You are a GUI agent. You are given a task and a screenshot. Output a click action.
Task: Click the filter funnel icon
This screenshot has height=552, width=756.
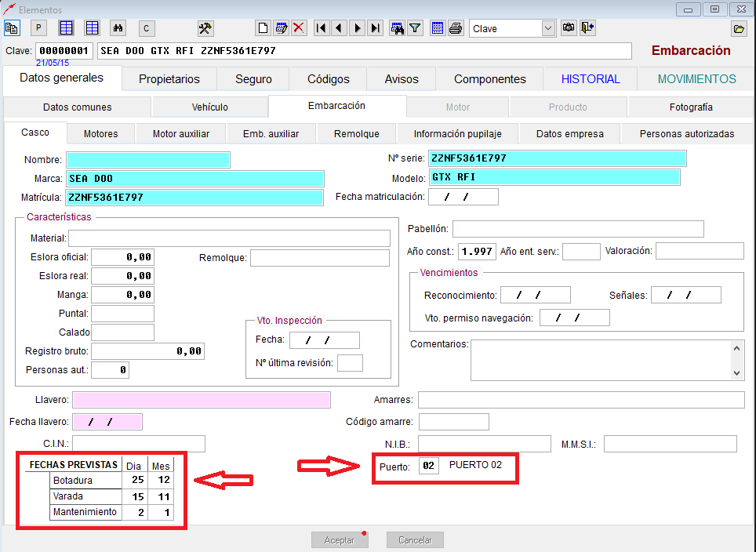tap(415, 28)
